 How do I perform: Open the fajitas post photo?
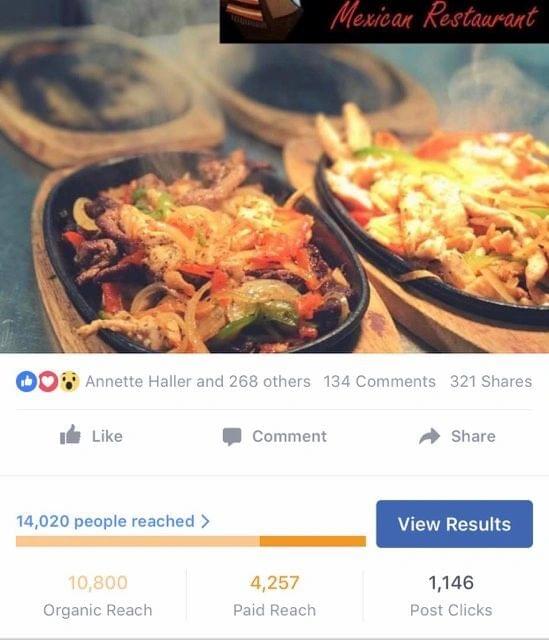click(x=274, y=196)
